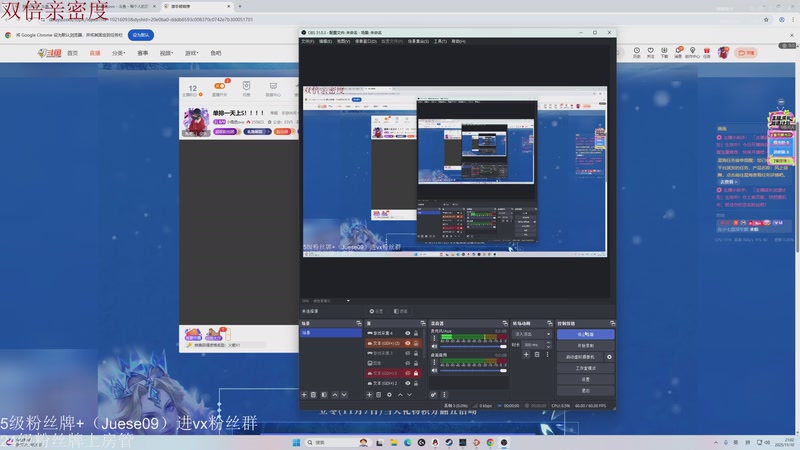Open 历史 history icon on Douyu header
Screen dimensions: 800x450
pos(637,53)
